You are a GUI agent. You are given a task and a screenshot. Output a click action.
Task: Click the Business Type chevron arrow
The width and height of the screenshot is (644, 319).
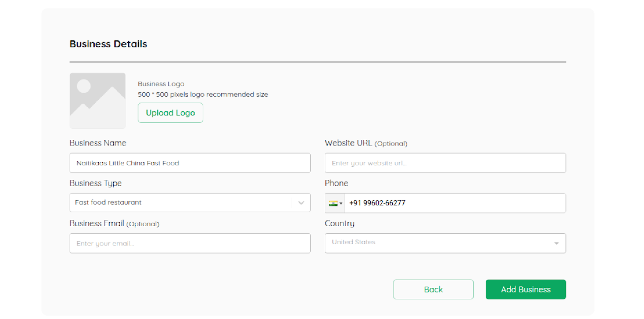(301, 203)
